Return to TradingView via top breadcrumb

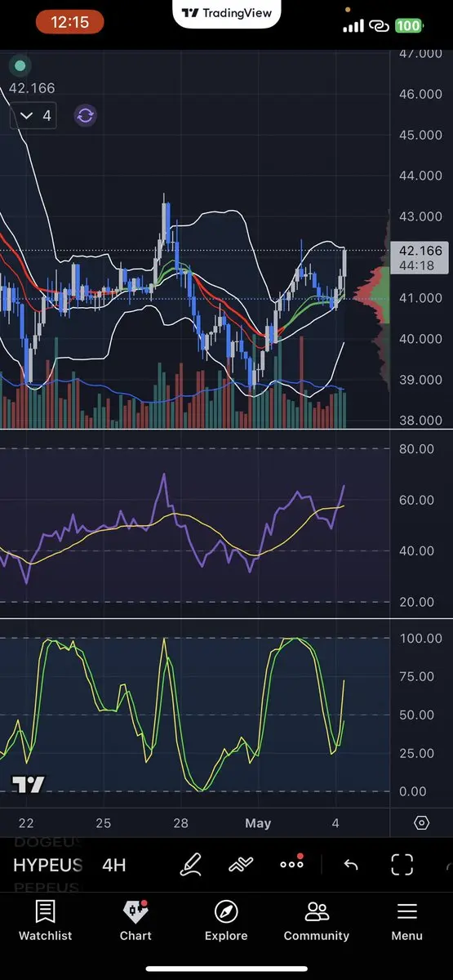click(227, 12)
